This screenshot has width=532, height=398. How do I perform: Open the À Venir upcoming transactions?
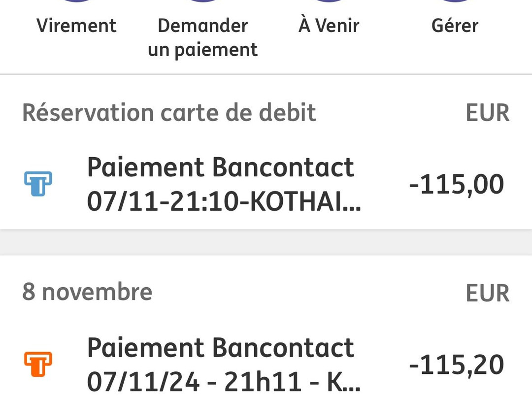(x=329, y=26)
